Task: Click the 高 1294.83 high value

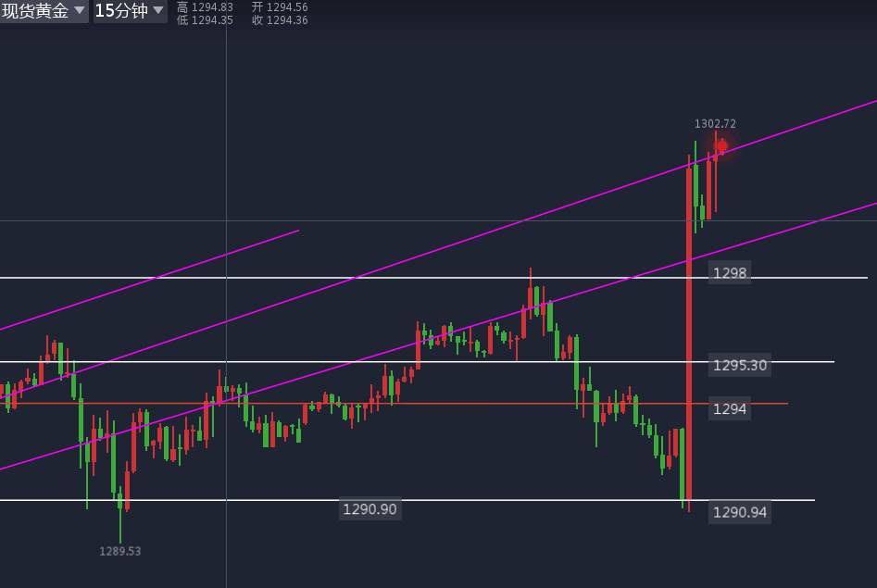Action: click(205, 7)
